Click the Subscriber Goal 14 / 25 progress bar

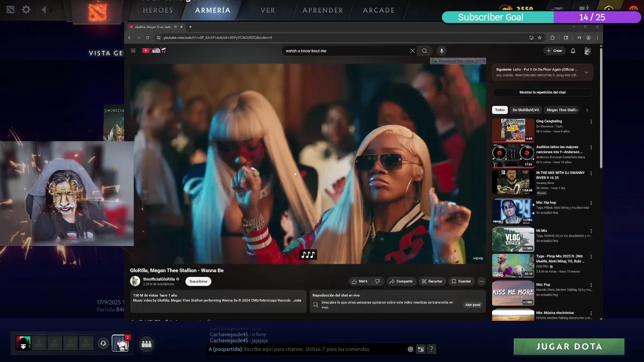coord(541,17)
